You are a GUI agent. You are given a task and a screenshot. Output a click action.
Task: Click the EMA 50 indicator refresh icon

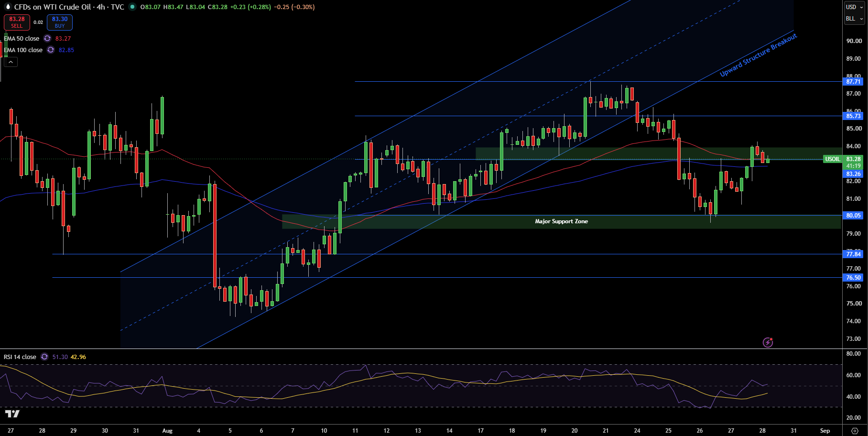pos(47,38)
